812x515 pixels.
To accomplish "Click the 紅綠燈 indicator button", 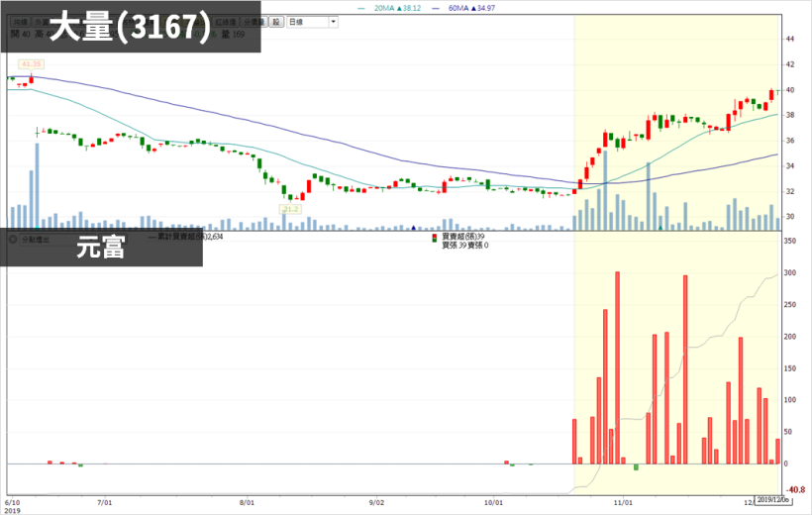I will pos(226,22).
